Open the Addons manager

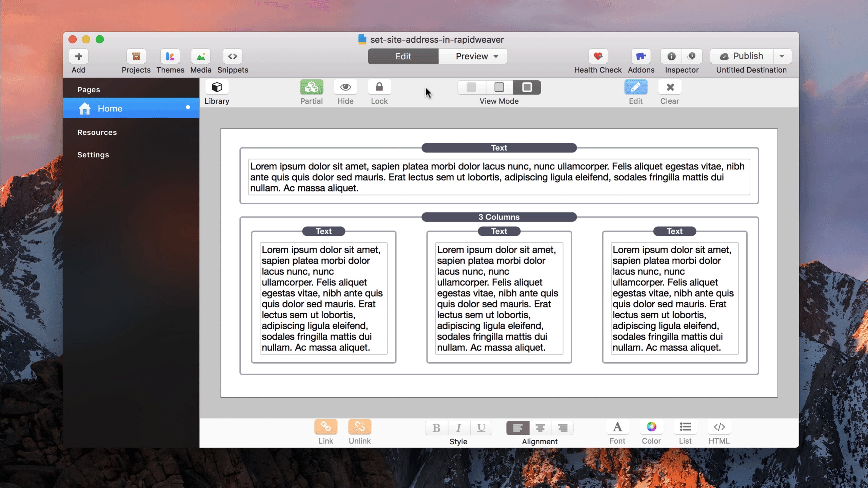pyautogui.click(x=641, y=56)
